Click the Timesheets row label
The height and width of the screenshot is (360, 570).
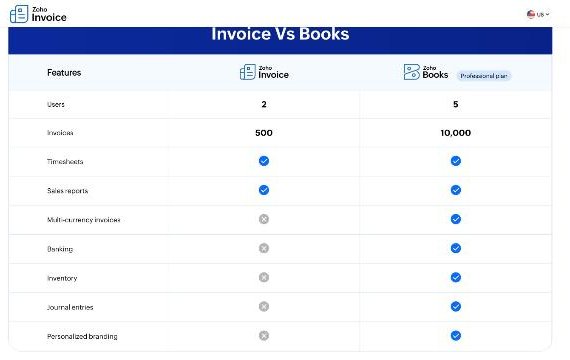pos(65,161)
